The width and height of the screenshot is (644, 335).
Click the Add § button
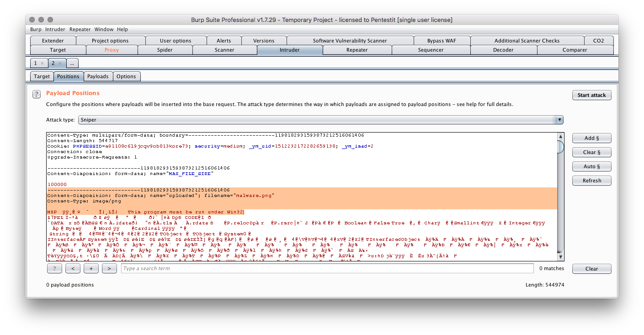591,138
